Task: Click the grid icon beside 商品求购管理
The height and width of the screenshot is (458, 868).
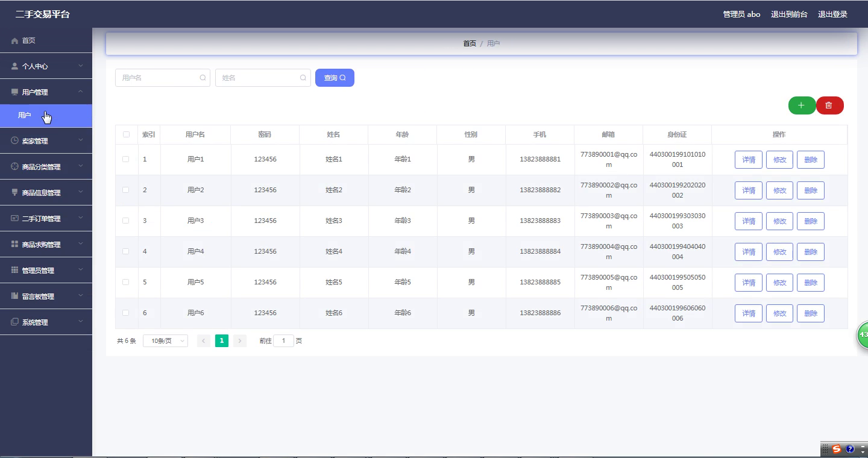Action: pyautogui.click(x=15, y=244)
